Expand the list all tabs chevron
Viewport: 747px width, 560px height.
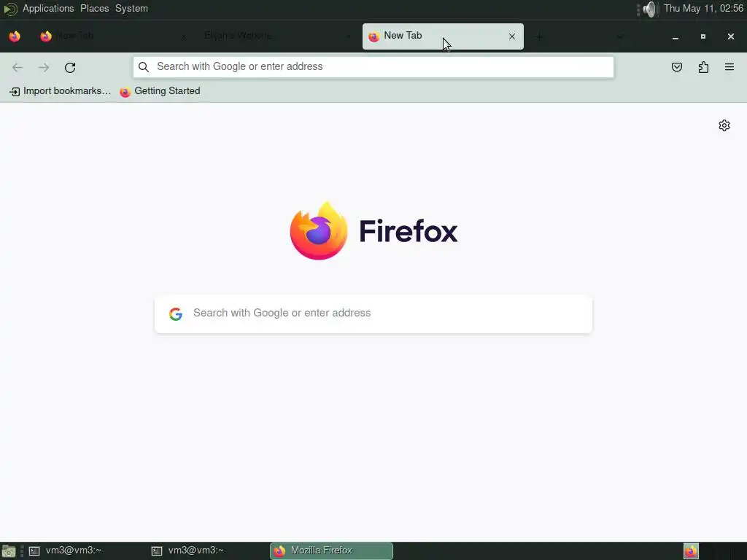(620, 36)
